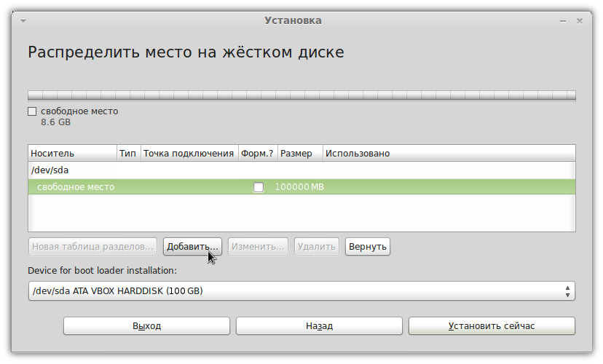This screenshot has height=364, width=603.
Task: Click the Точка подключения column header
Action: [x=189, y=154]
